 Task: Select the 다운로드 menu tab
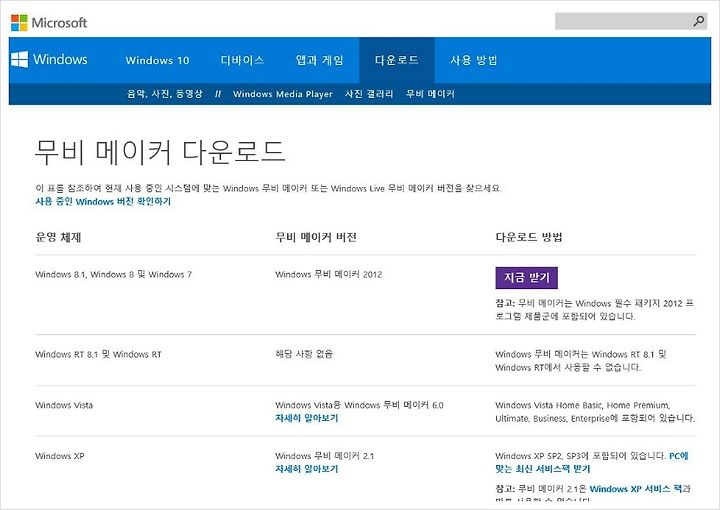tap(397, 60)
